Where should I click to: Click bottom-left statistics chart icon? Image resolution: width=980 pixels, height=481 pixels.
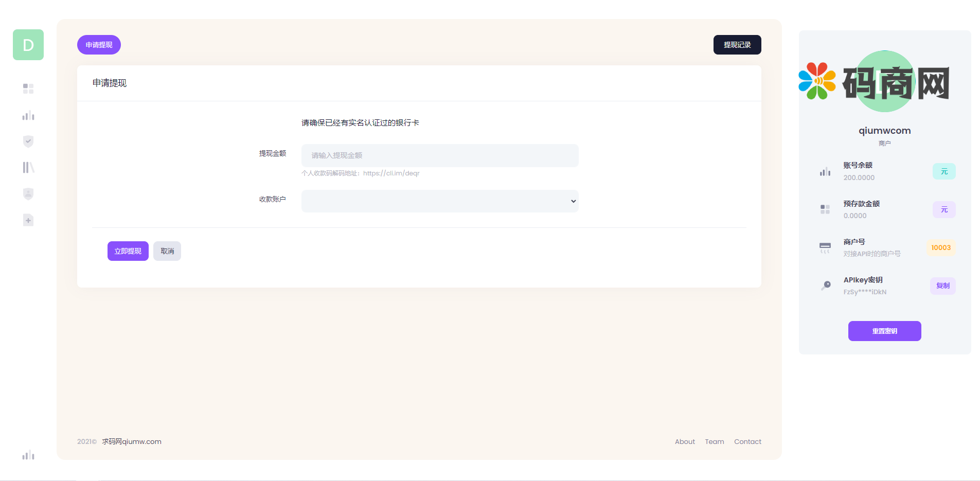click(28, 455)
